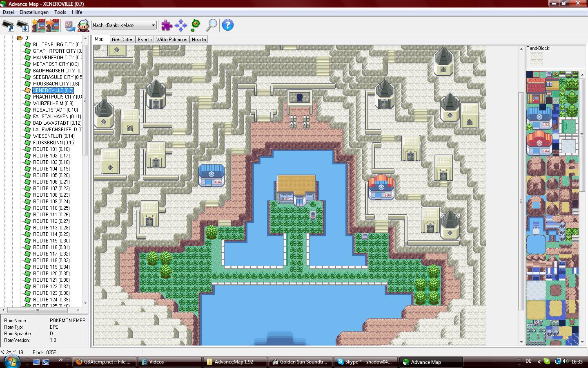
Task: Switch to Skype taskbar window
Action: (x=366, y=362)
